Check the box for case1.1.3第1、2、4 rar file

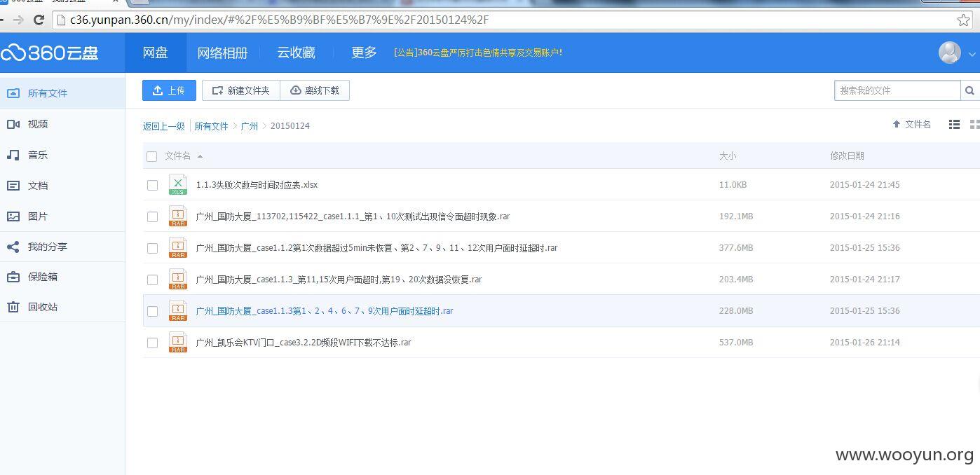click(152, 311)
